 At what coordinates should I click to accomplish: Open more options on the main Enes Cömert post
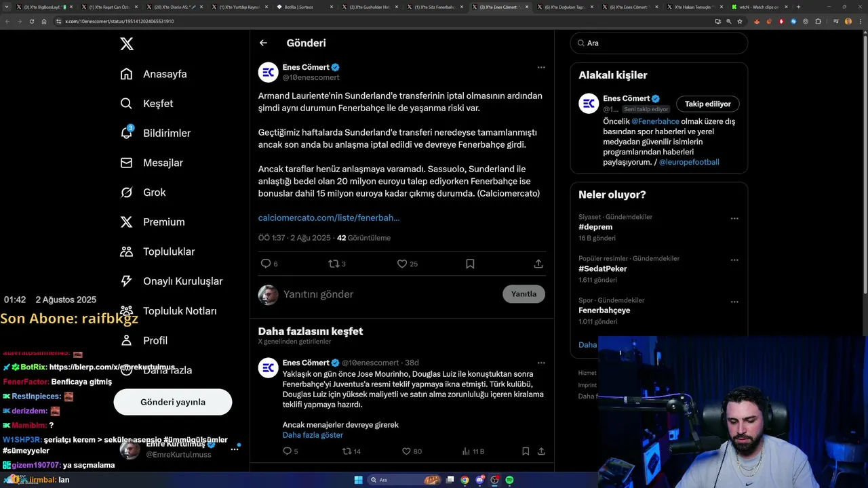(x=541, y=67)
